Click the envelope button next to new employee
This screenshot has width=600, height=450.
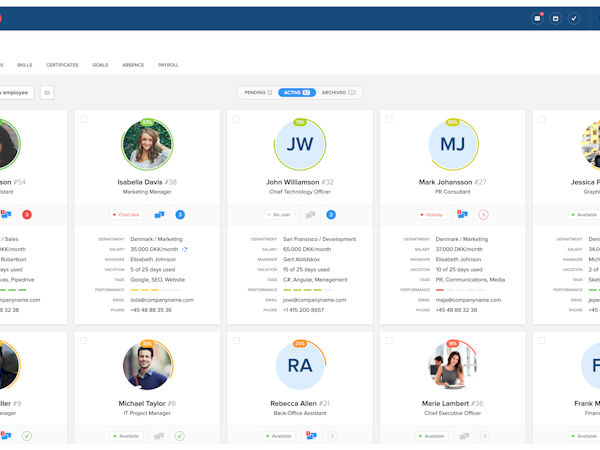point(47,93)
